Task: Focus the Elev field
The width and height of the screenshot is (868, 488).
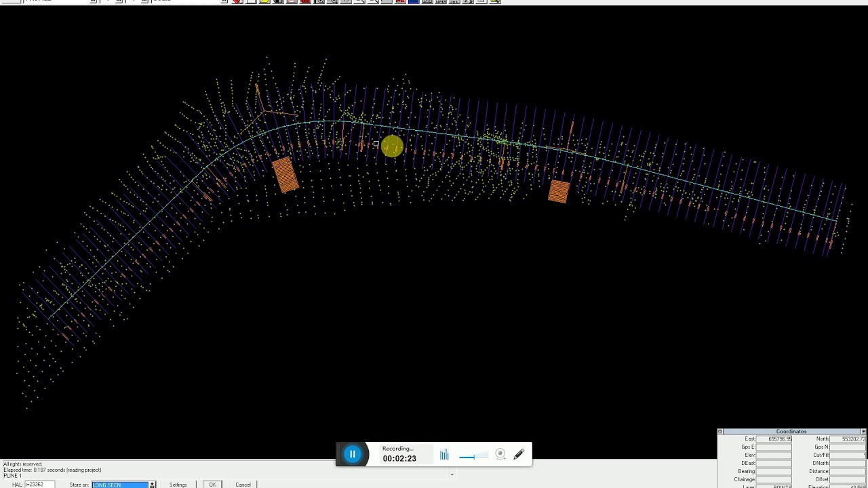Action: [774, 455]
